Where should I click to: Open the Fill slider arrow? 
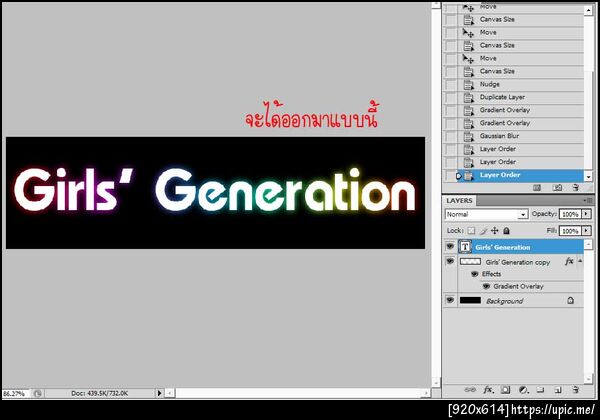[586, 231]
